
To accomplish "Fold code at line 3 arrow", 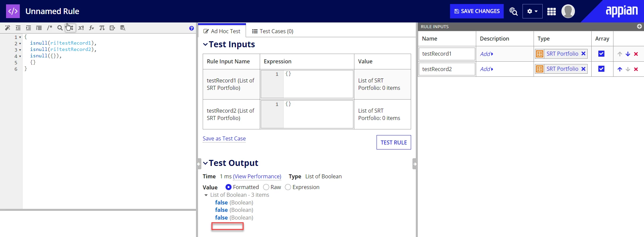I will click(20, 50).
